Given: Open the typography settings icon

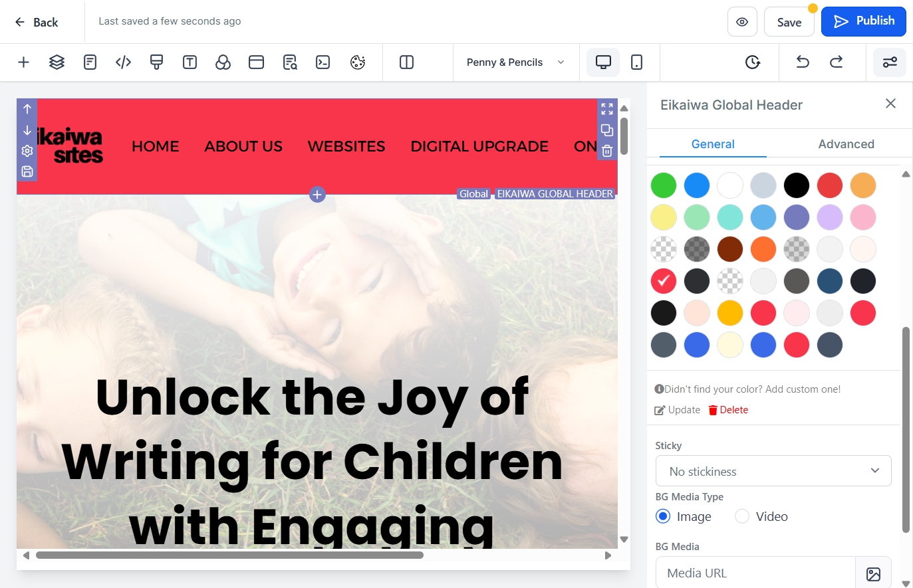Looking at the screenshot, I should point(190,62).
